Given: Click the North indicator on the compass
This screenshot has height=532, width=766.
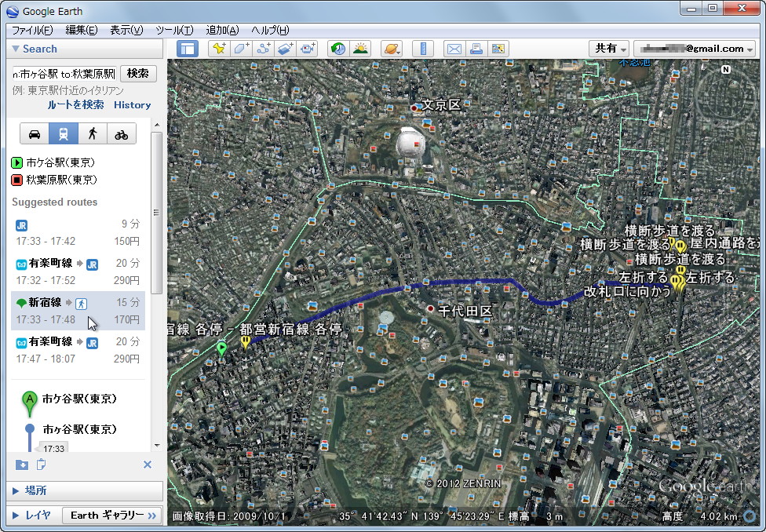Looking at the screenshot, I should (726, 69).
